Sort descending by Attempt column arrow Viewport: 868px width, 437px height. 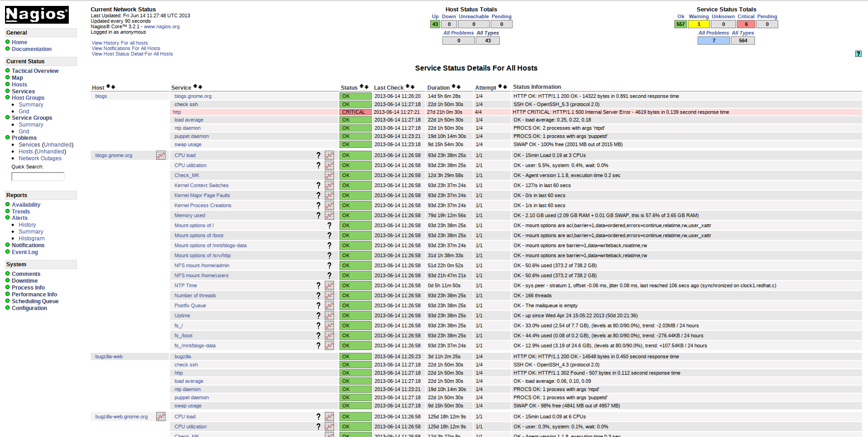(x=505, y=86)
